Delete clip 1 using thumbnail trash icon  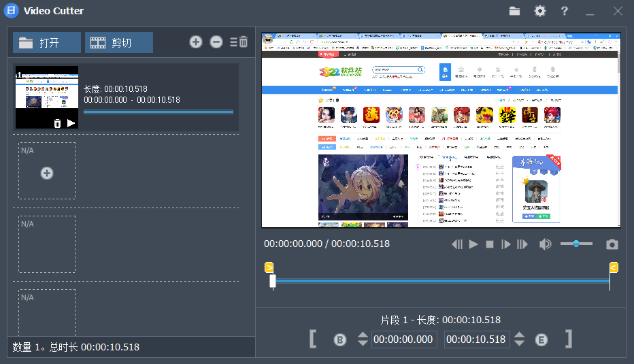57,123
